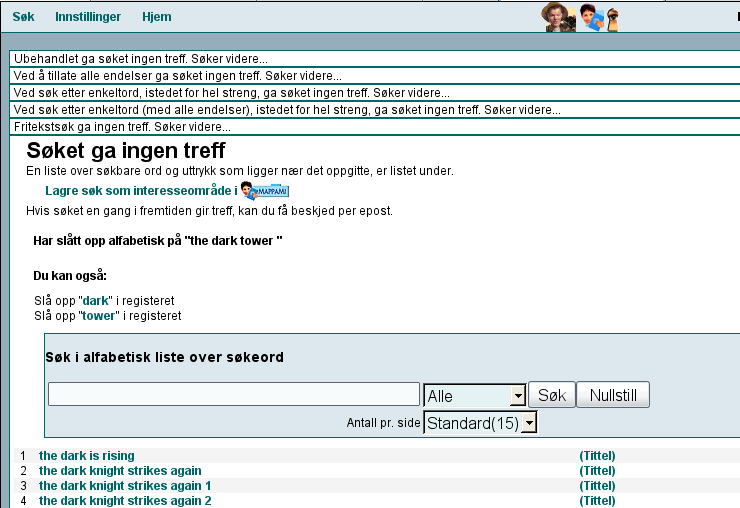Look up 'dark' in the register

[x=96, y=301]
